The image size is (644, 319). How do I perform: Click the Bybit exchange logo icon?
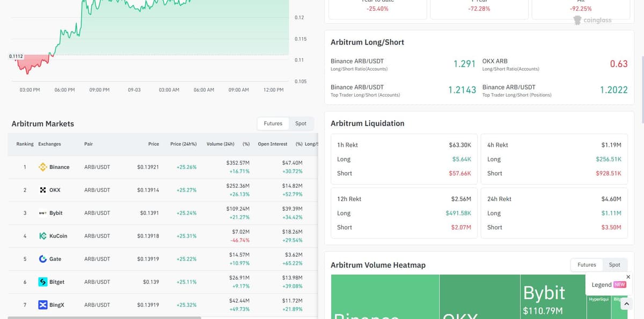[43, 213]
